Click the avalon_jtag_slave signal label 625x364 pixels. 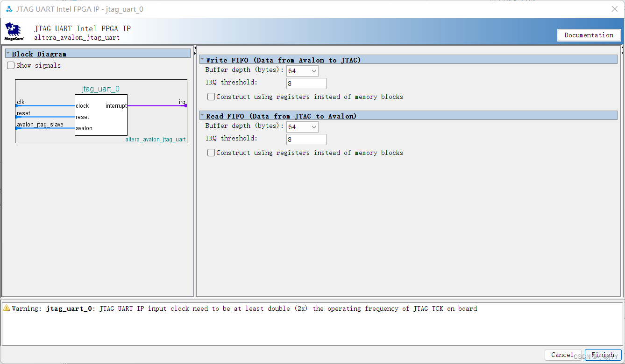40,124
